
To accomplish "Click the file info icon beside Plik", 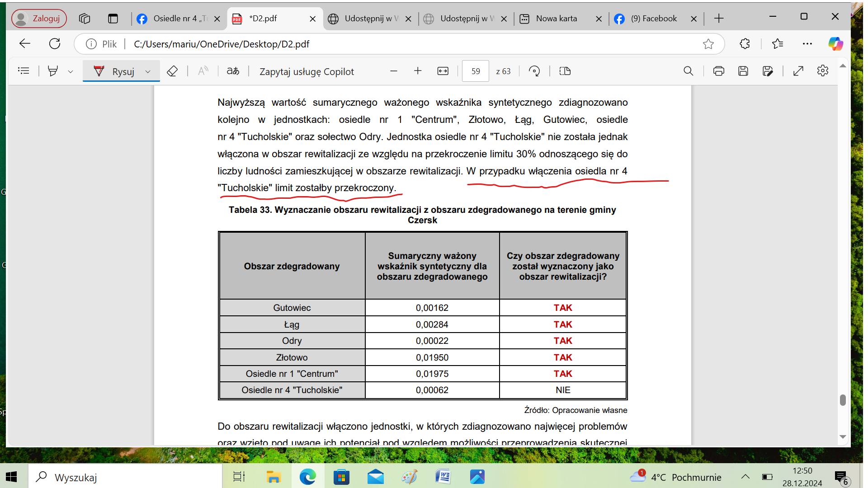I will click(91, 44).
